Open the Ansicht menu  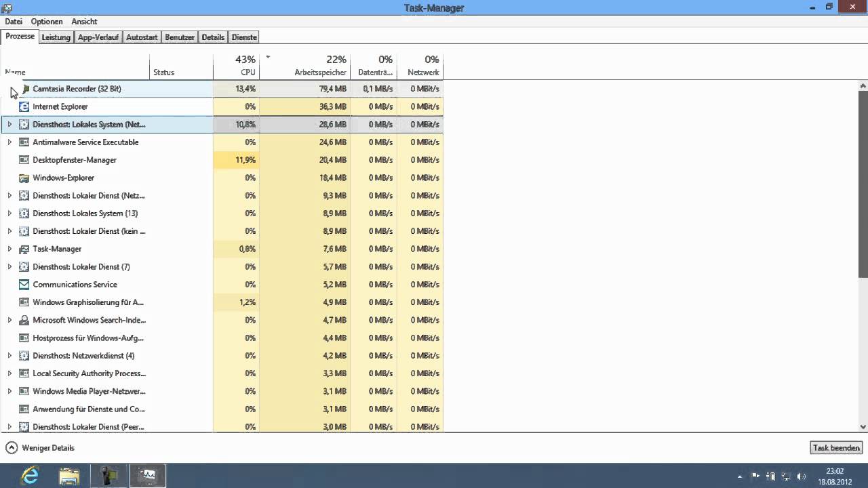pos(84,22)
